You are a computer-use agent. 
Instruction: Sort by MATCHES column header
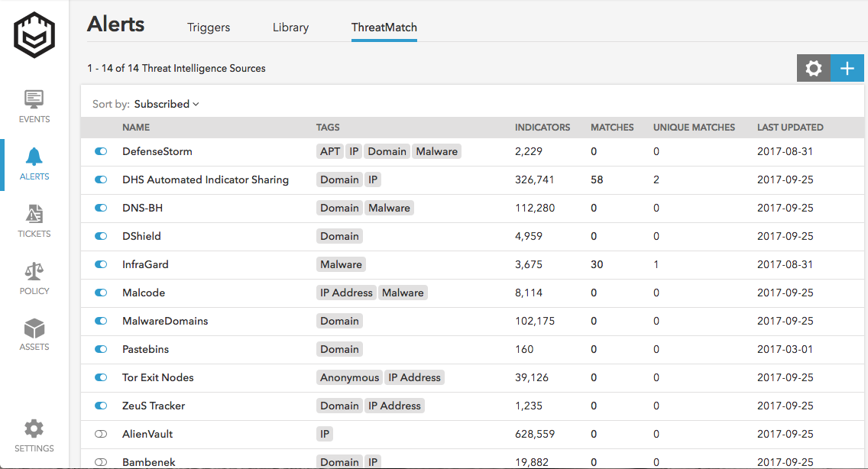coord(612,128)
